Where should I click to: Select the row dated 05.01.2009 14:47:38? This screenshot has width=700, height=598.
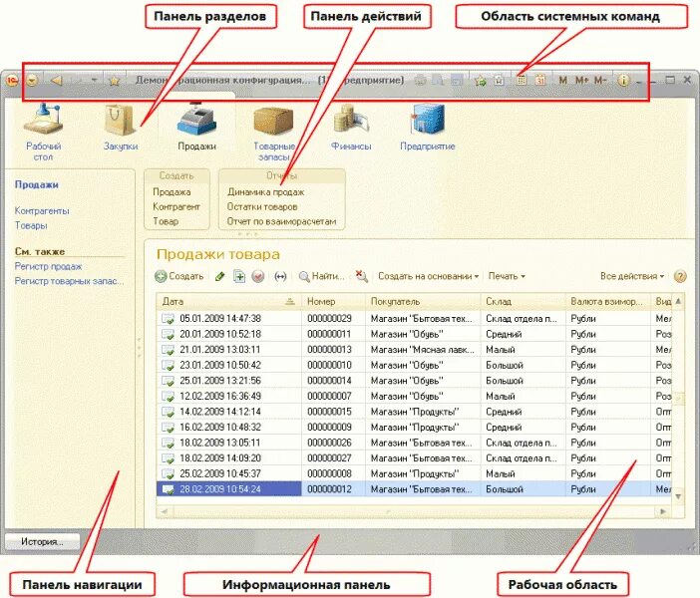coord(414,319)
